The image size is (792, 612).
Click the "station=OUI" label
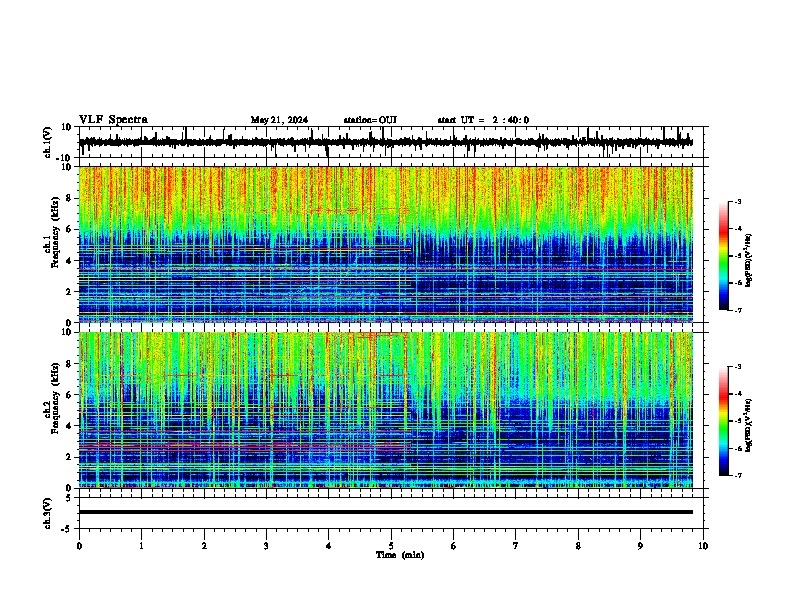pyautogui.click(x=370, y=120)
